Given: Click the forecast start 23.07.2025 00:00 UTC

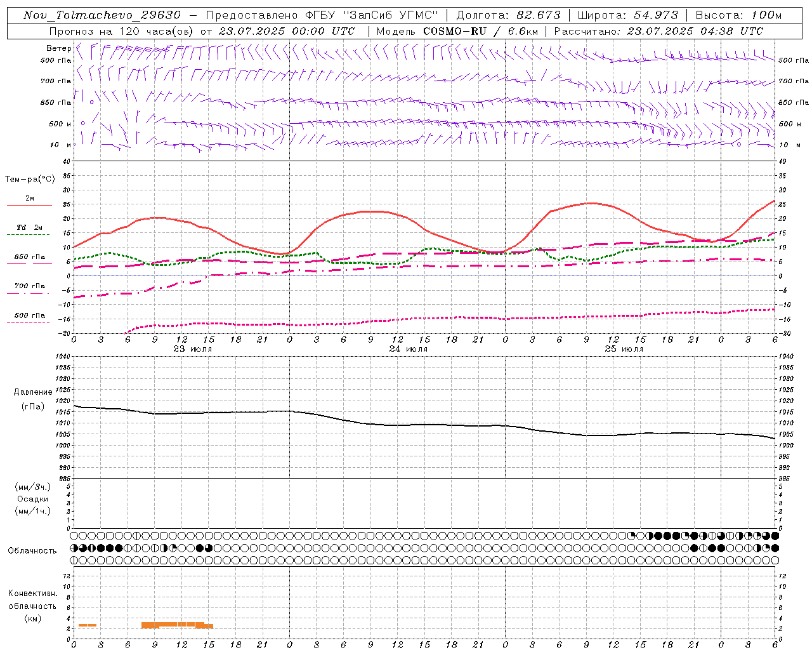Looking at the screenshot, I should tap(287, 31).
